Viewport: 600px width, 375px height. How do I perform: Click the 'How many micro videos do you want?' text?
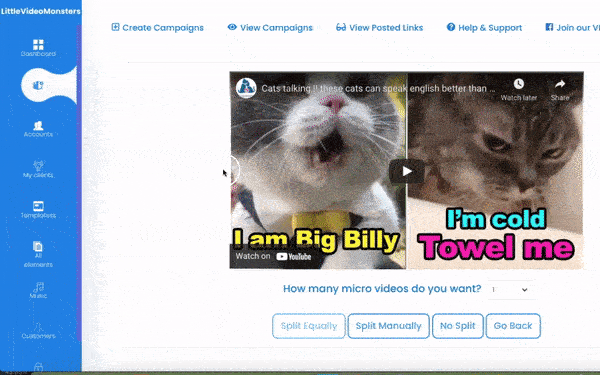coord(382,289)
